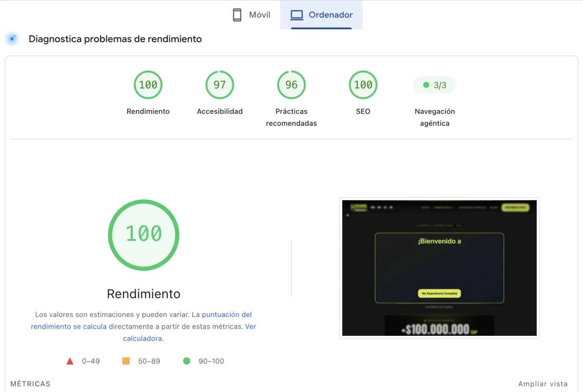Click the page screenshot thumbnail

pos(439,268)
